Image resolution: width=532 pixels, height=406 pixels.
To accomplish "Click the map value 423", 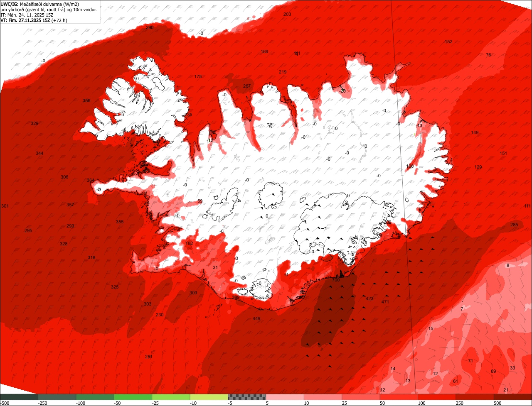I will tap(369, 298).
